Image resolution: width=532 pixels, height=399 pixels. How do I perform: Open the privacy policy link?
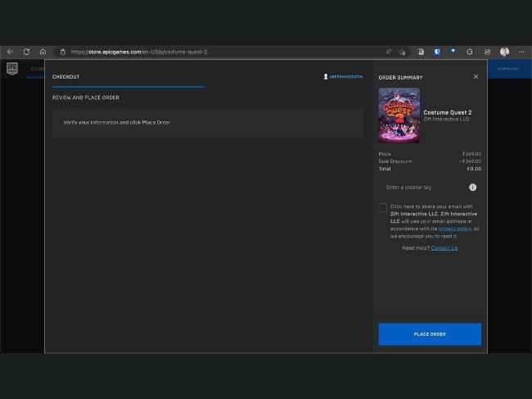[455, 229]
